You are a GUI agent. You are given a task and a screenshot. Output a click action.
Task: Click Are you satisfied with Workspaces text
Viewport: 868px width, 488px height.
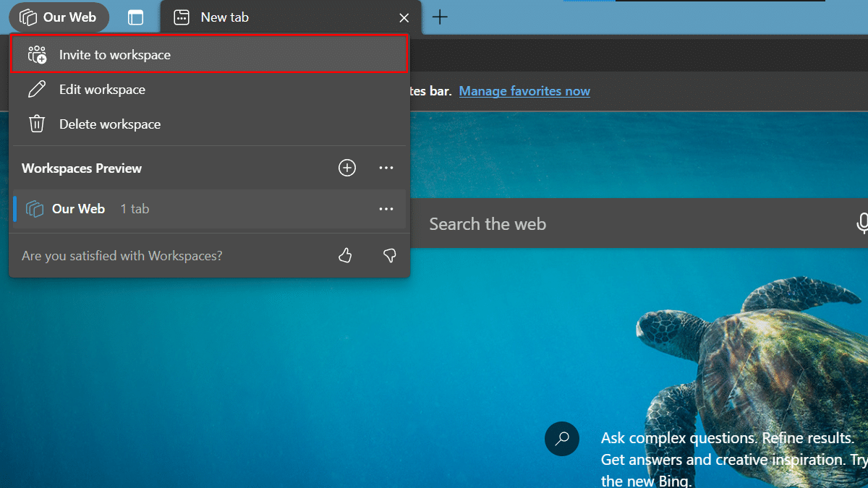pyautogui.click(x=122, y=256)
